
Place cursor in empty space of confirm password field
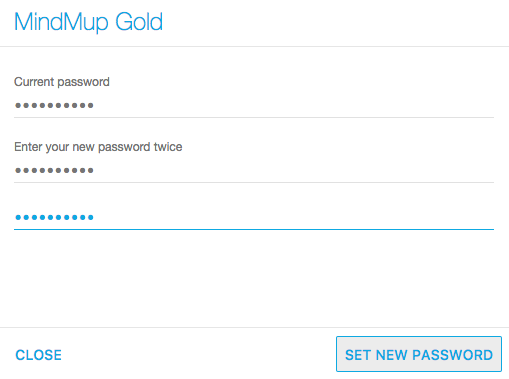pos(293,218)
